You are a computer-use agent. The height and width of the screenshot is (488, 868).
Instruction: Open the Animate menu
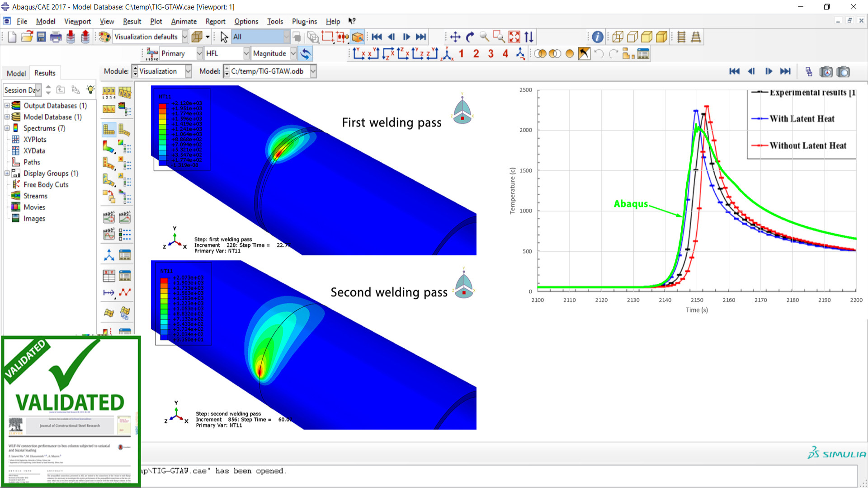tap(184, 21)
